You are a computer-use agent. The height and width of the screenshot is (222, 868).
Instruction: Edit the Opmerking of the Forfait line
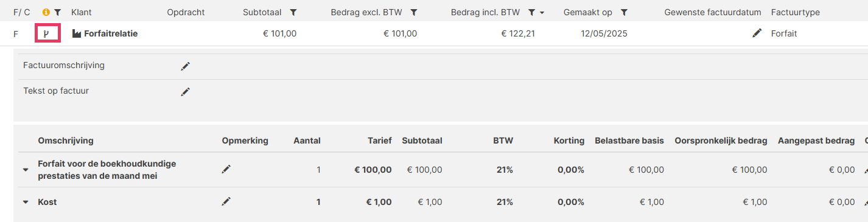[226, 170]
